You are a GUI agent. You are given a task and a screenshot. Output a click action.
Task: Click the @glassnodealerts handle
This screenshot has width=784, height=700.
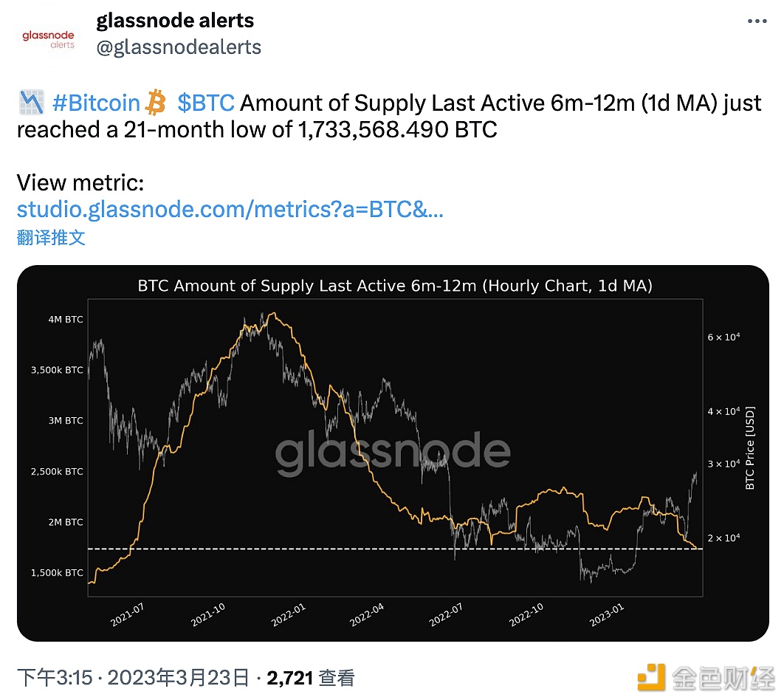point(179,47)
